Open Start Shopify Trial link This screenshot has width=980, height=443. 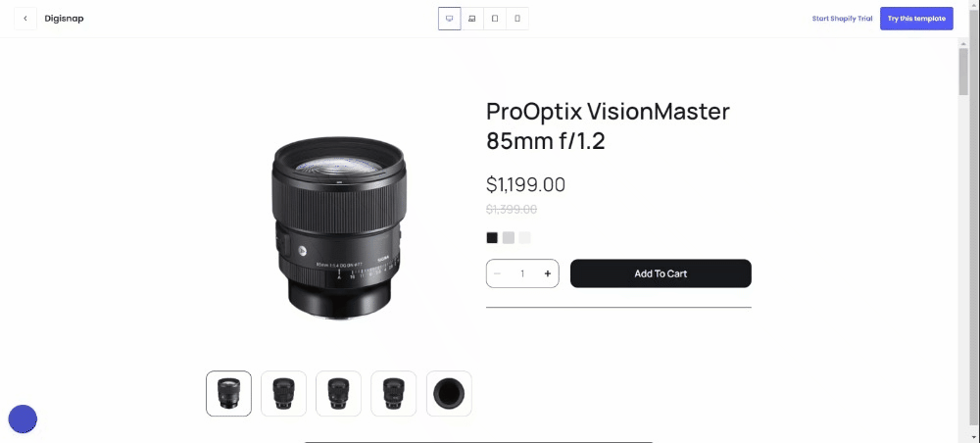click(x=842, y=19)
